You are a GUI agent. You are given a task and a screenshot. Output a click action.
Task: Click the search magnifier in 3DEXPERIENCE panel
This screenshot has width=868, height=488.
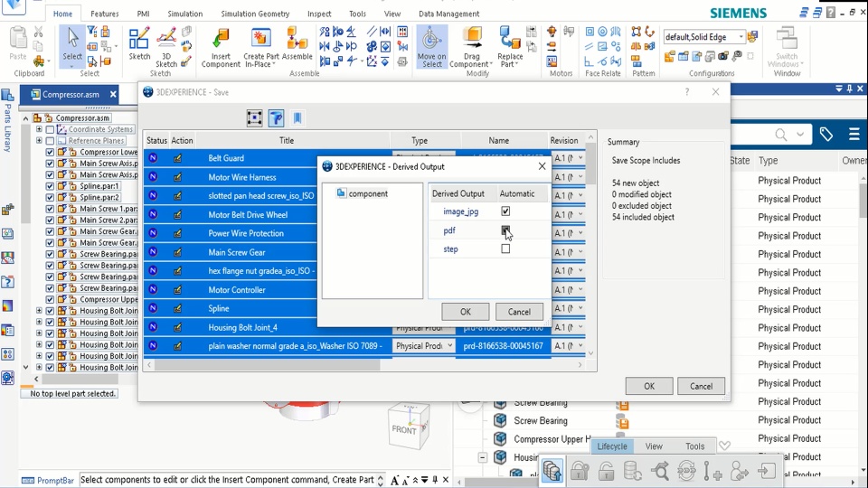781,135
